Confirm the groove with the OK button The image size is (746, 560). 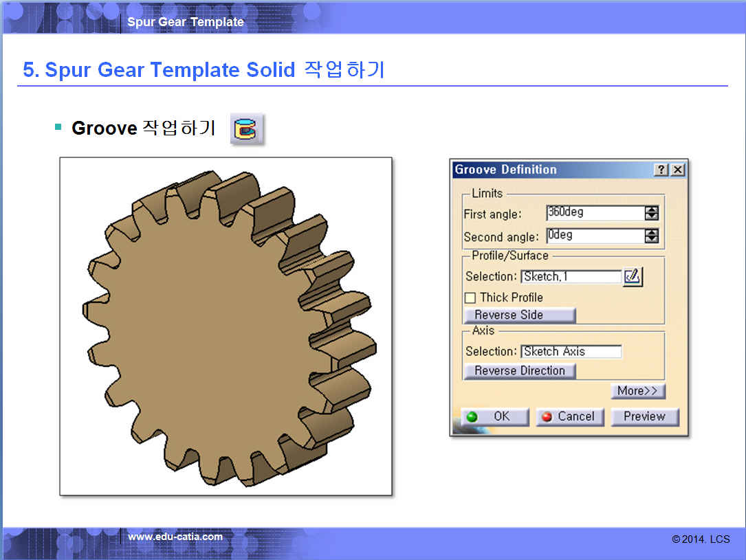(x=494, y=416)
